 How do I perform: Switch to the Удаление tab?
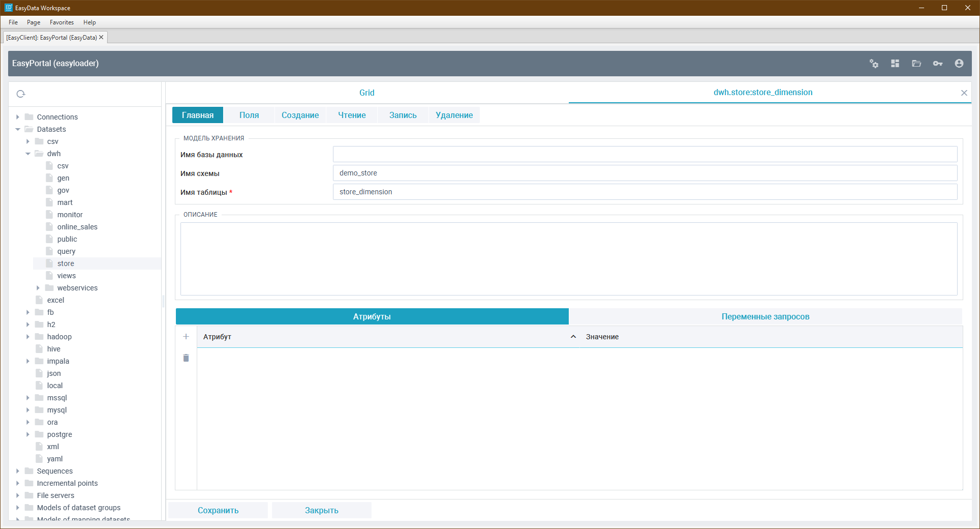[454, 115]
